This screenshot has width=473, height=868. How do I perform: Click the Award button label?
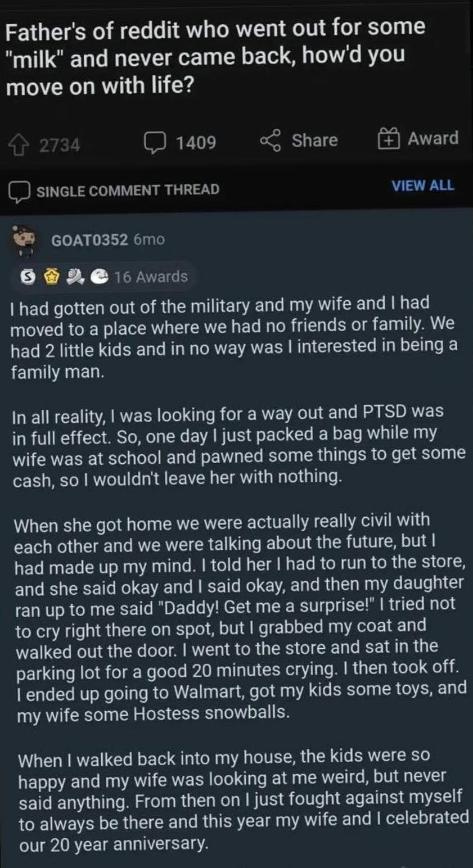pyautogui.click(x=433, y=138)
